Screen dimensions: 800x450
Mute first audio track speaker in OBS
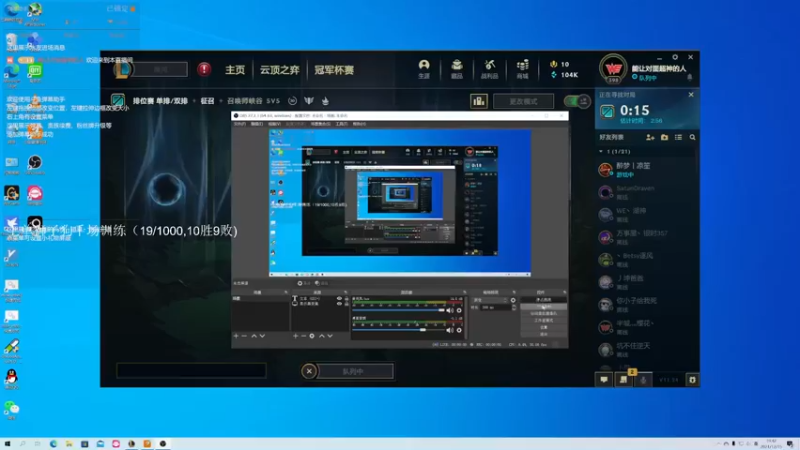pyautogui.click(x=449, y=310)
